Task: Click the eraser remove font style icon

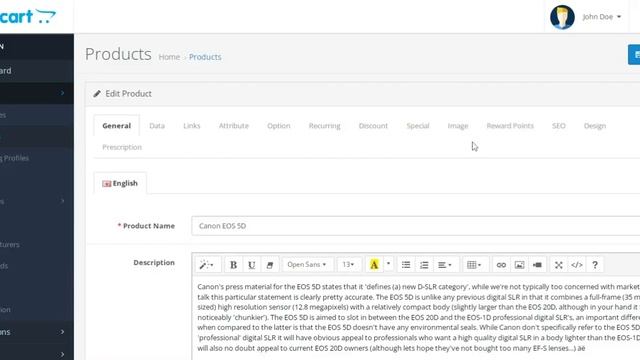Action: click(270, 265)
